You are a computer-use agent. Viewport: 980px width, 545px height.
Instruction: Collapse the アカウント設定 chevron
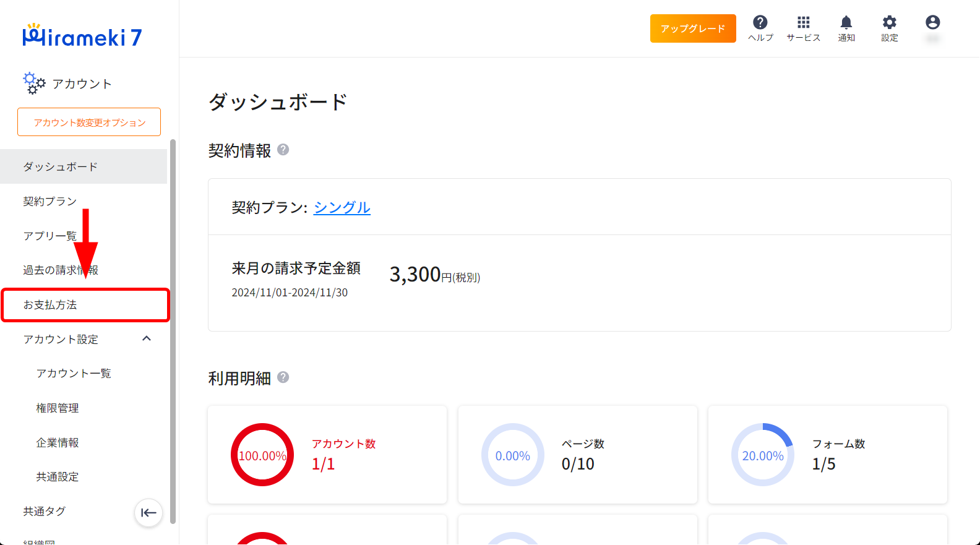click(147, 338)
